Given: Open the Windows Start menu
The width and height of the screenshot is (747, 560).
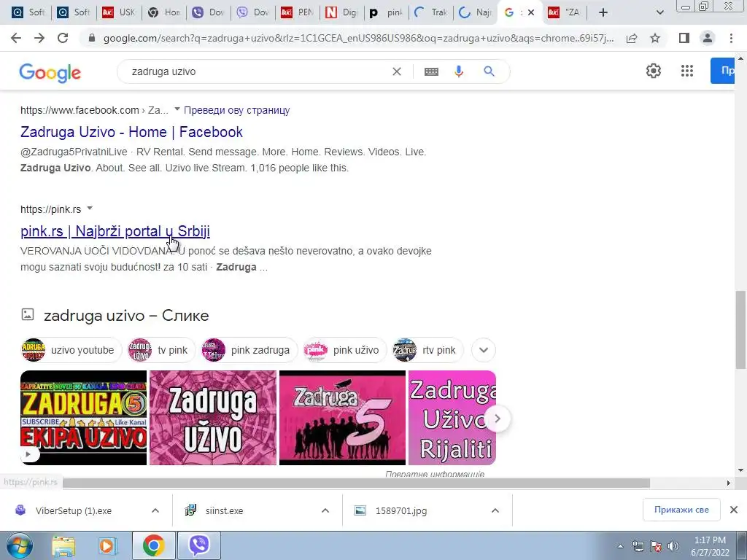Looking at the screenshot, I should (19, 545).
